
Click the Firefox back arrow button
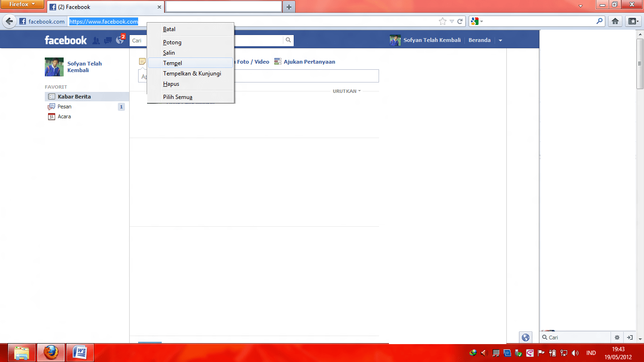(x=9, y=21)
